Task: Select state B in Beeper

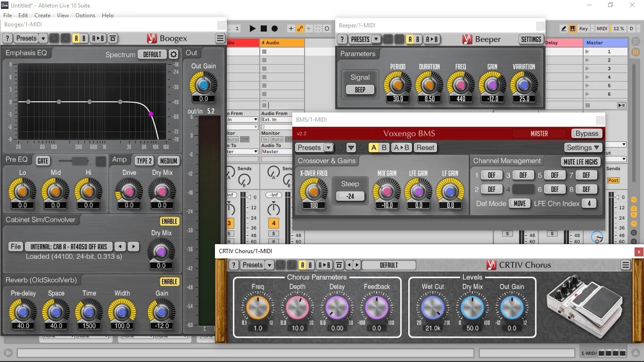Action: pos(418,39)
